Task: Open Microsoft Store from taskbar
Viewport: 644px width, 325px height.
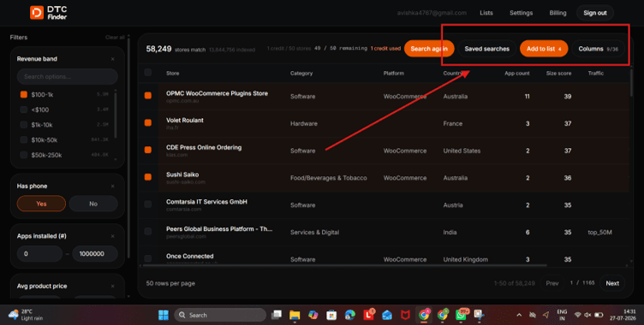Action: (331, 315)
